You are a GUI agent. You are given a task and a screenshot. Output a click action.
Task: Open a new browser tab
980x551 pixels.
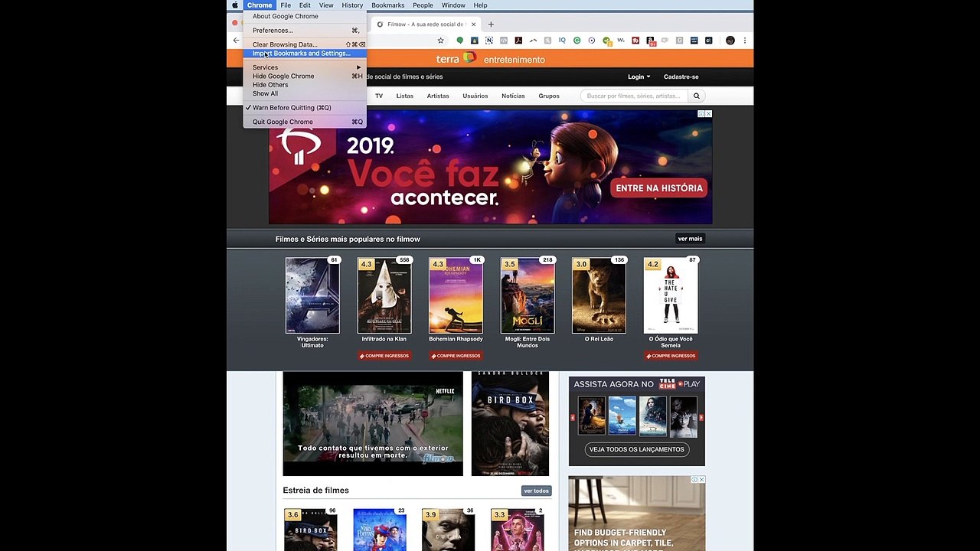[x=491, y=24]
